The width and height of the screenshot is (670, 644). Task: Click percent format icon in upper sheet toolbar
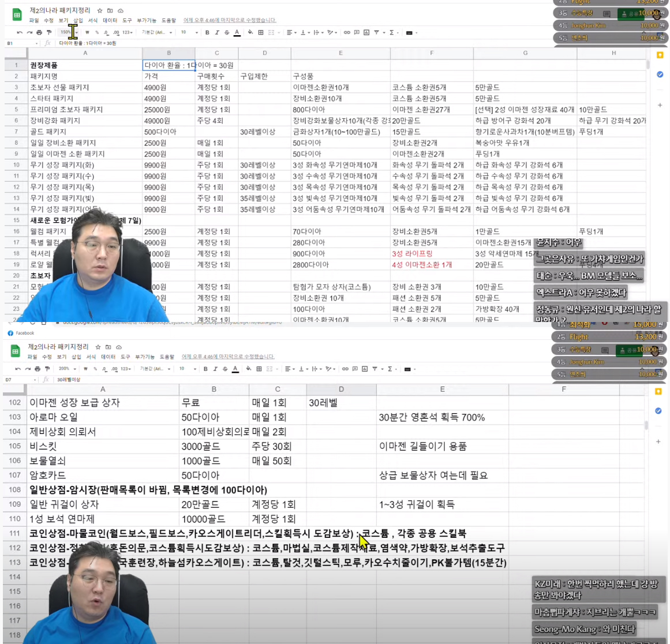point(97,32)
